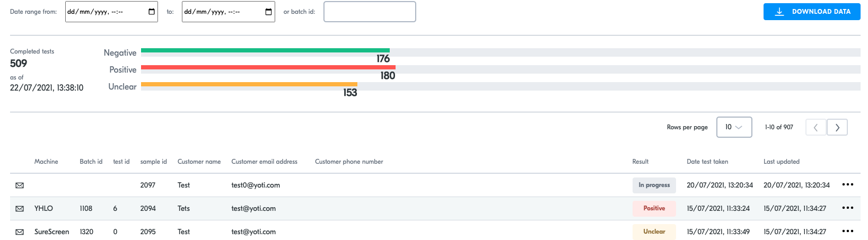Click the In progress status badge
This screenshot has height=240, width=868.
[654, 185]
